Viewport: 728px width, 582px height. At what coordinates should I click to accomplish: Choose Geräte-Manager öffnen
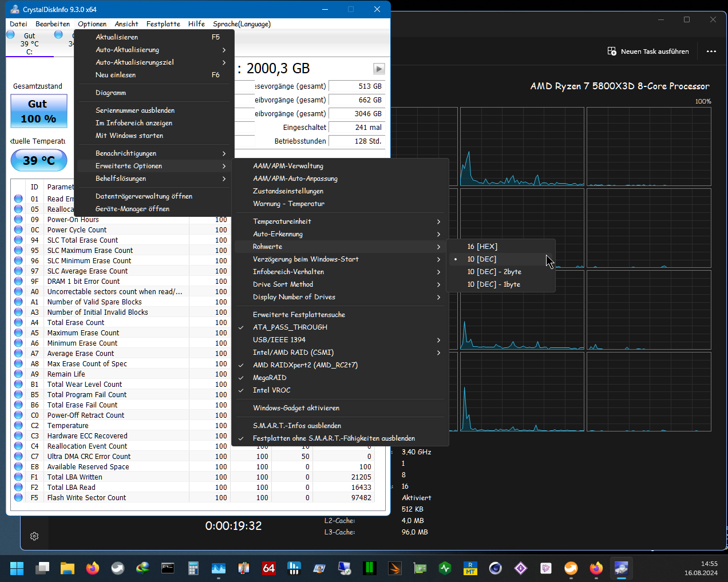pos(154,209)
